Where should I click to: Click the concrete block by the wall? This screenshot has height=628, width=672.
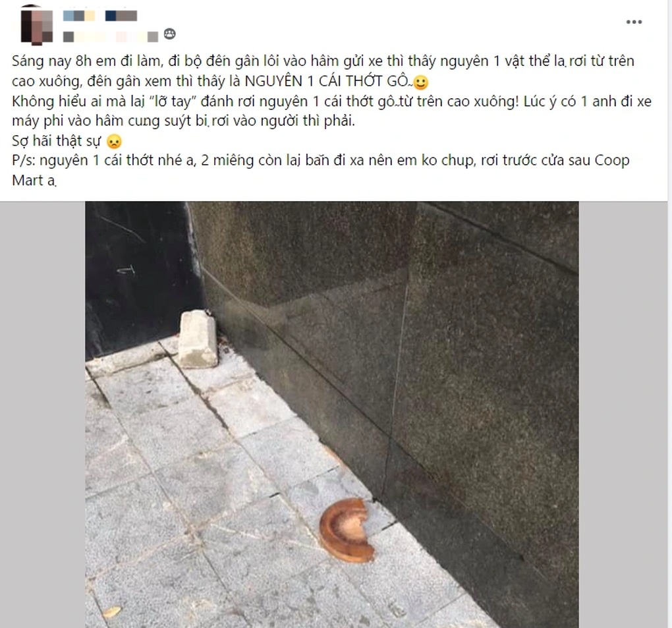pos(198,339)
